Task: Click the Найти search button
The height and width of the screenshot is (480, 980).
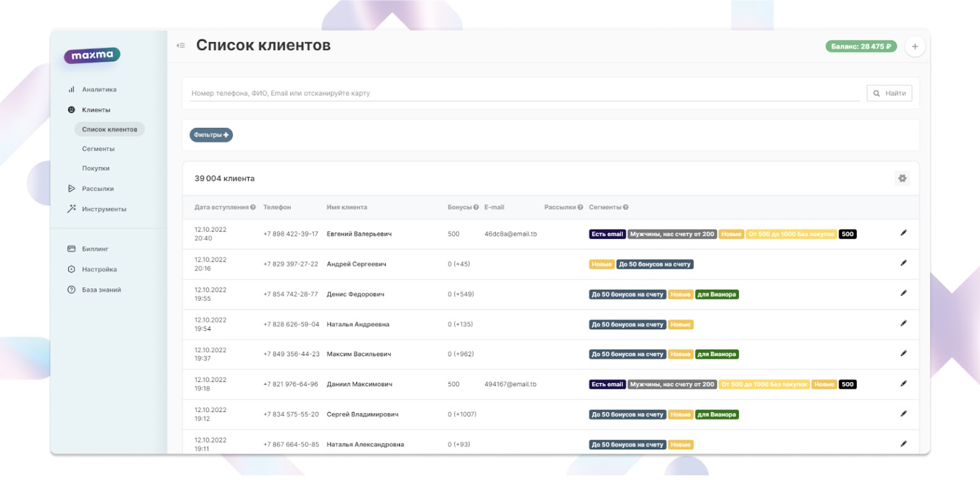Action: click(x=889, y=93)
